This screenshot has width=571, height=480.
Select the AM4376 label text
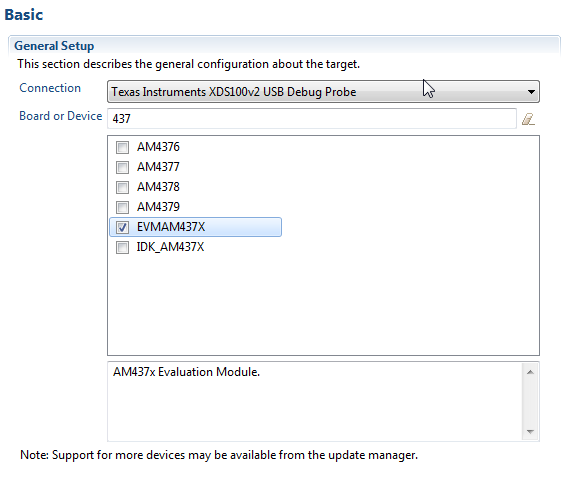(x=158, y=147)
